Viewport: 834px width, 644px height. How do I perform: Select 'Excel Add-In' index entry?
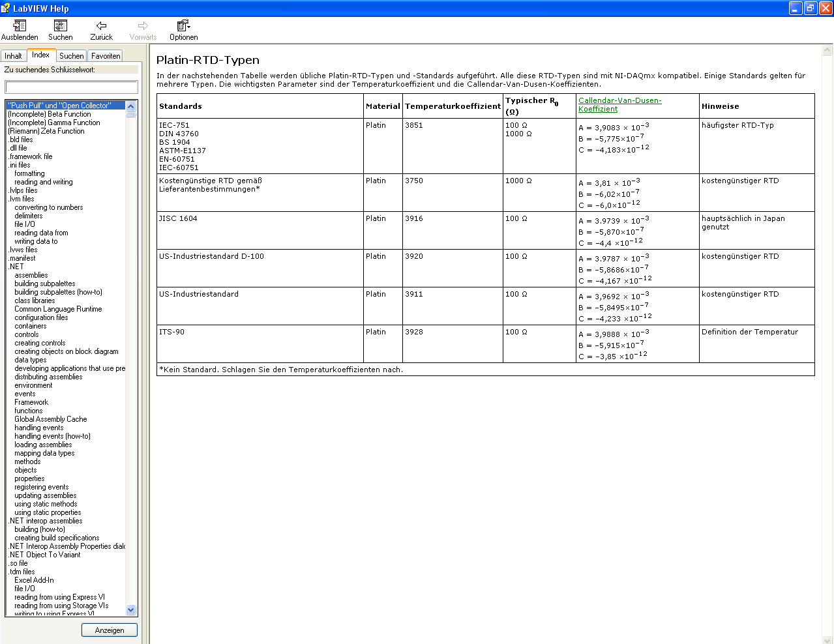coord(34,580)
